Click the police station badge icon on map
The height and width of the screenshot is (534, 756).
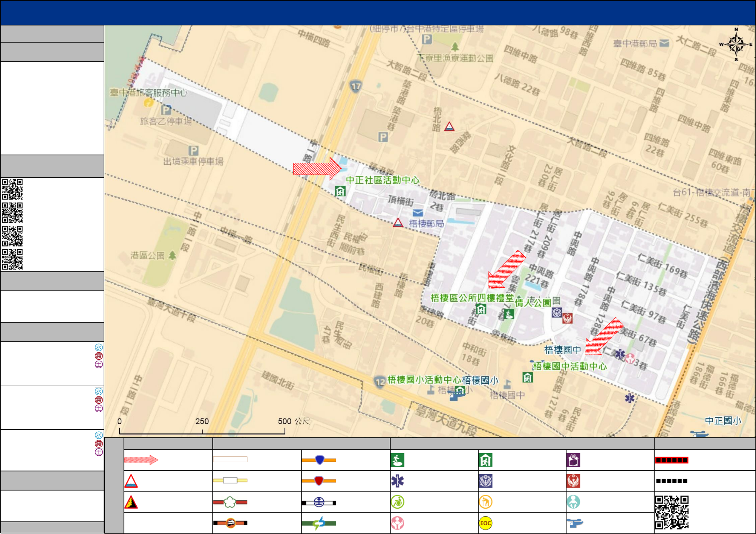[557, 312]
